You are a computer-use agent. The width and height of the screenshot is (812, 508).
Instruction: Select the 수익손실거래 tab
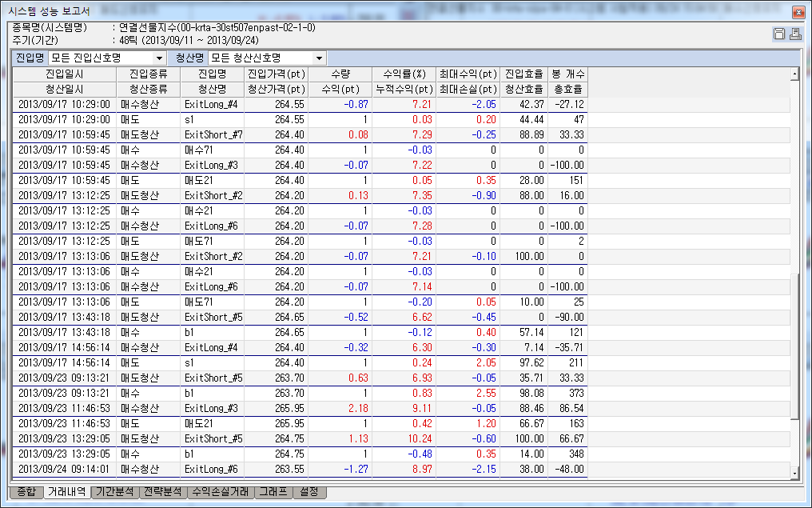[x=220, y=492]
